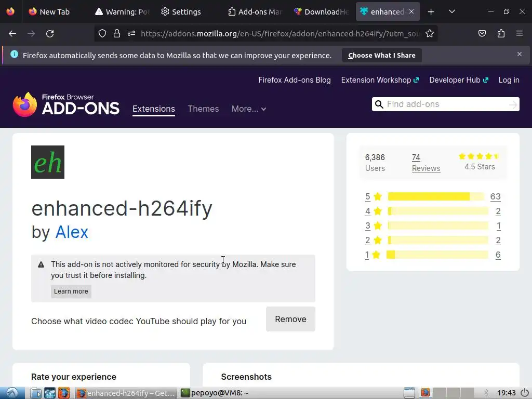Image resolution: width=532 pixels, height=399 pixels.
Task: Open the Firefox application hamburger menu
Action: click(520, 33)
